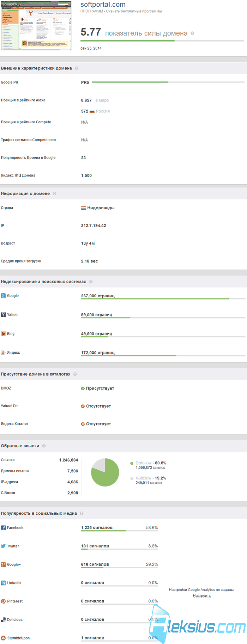Select the total links count 1,246,884
This screenshot has width=247, height=644.
68,460
